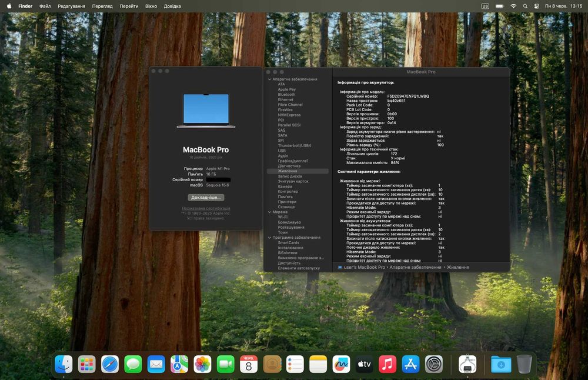Collapse the Апаратне забезпечення section
The width and height of the screenshot is (588, 380).
[269, 79]
